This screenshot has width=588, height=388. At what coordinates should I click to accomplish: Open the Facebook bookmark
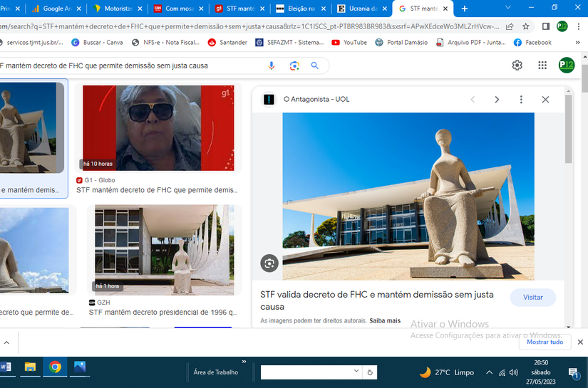(532, 42)
